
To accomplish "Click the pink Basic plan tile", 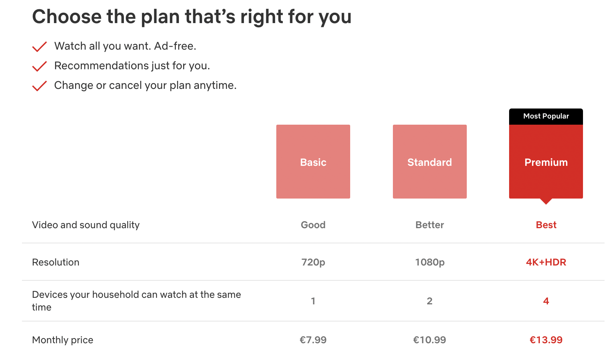I will [313, 162].
